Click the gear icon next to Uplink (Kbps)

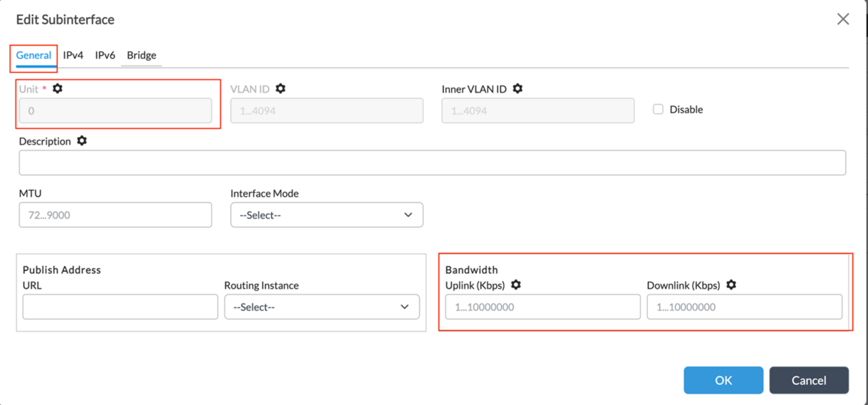pos(515,285)
